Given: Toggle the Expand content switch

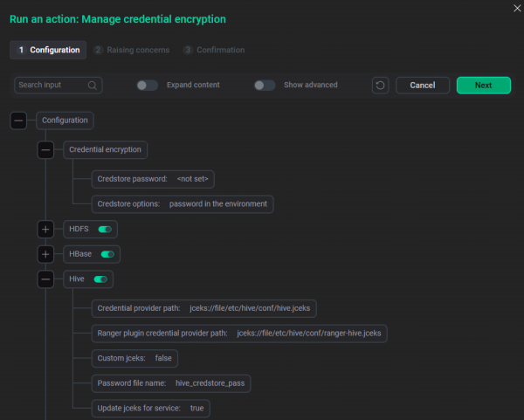Looking at the screenshot, I should click(x=147, y=86).
